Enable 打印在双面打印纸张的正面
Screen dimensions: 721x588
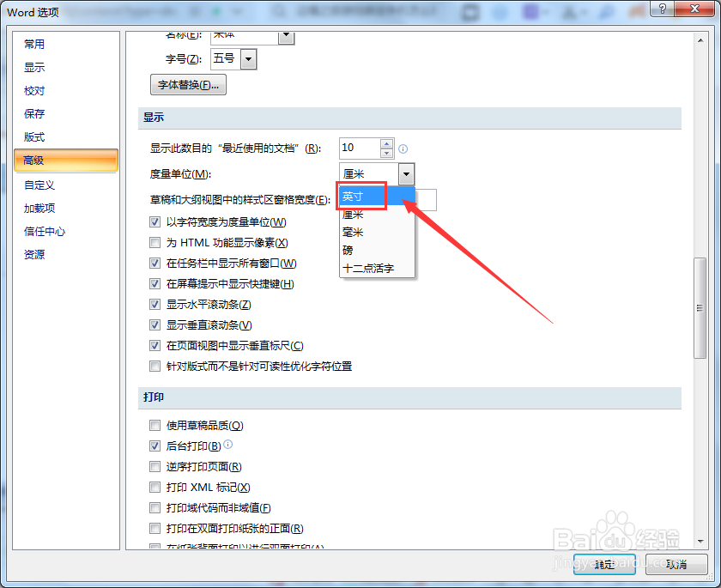pyautogui.click(x=155, y=528)
